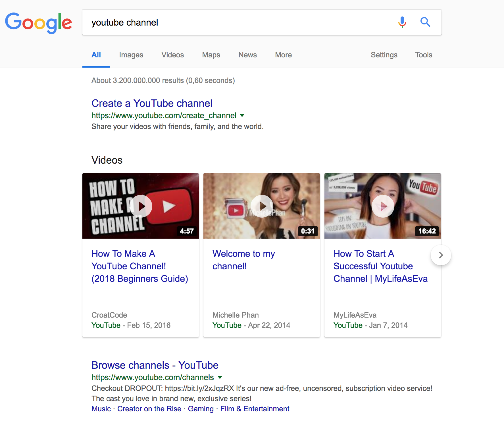504x421 pixels.
Task: Play the Michelle Phan welcome video
Action: (262, 206)
